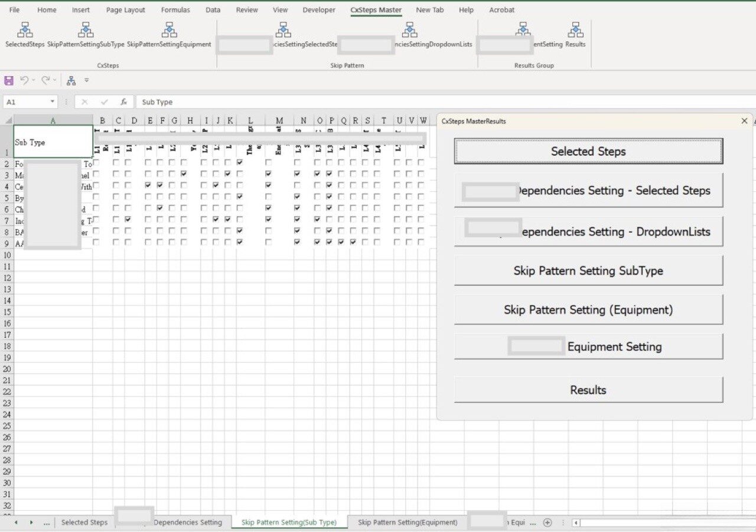The width and height of the screenshot is (756, 532).
Task: Click the Insert Function fx icon
Action: tap(123, 102)
